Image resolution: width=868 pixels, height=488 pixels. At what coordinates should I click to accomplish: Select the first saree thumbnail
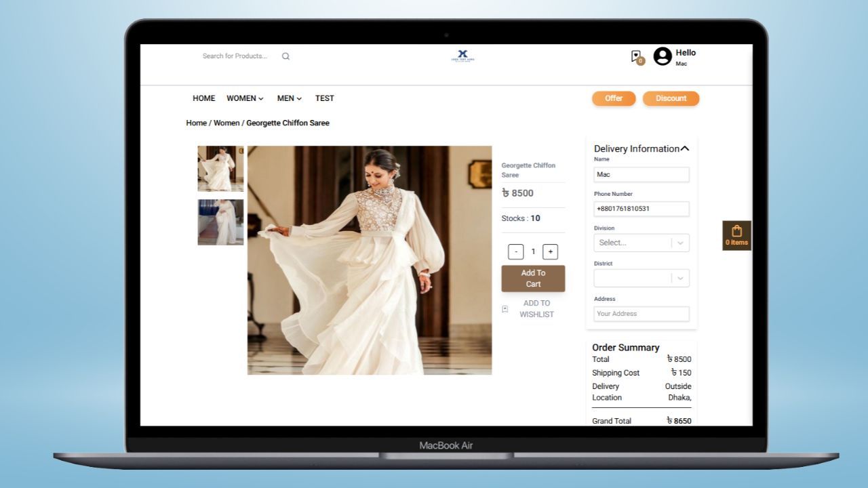(x=220, y=169)
